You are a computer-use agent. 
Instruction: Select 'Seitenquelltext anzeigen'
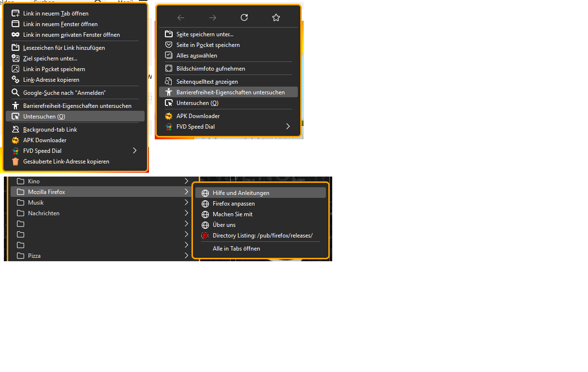point(228,82)
